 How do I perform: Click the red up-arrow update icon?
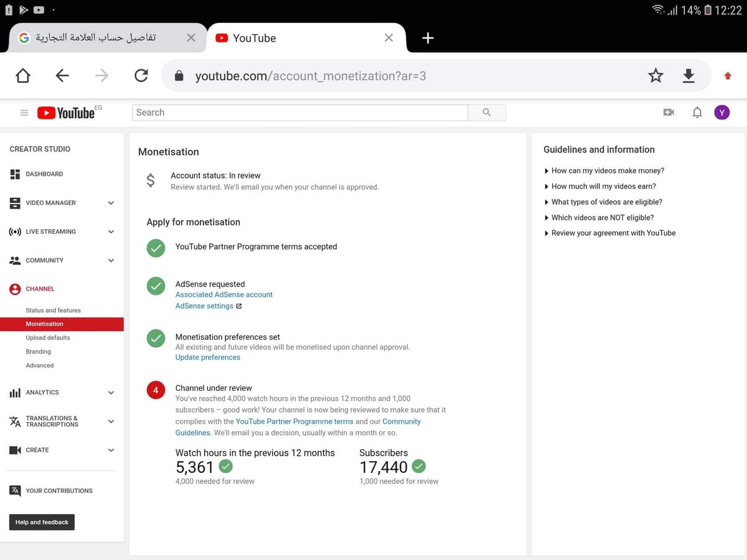pos(728,76)
